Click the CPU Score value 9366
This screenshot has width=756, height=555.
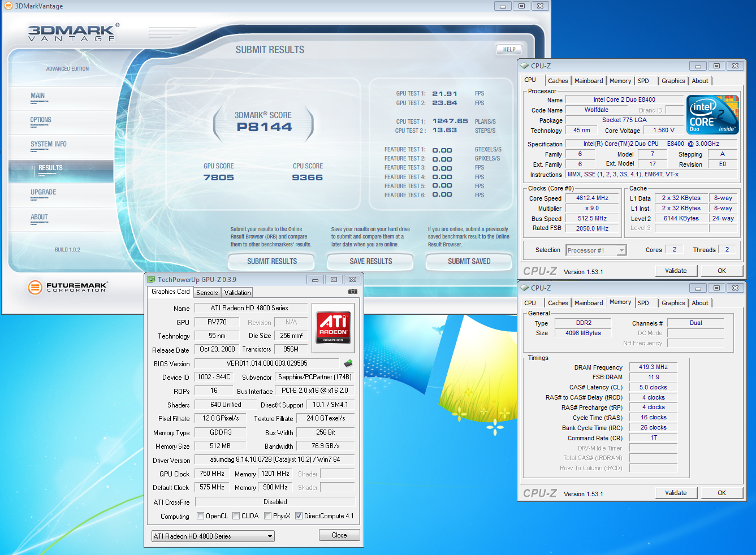coord(308,177)
